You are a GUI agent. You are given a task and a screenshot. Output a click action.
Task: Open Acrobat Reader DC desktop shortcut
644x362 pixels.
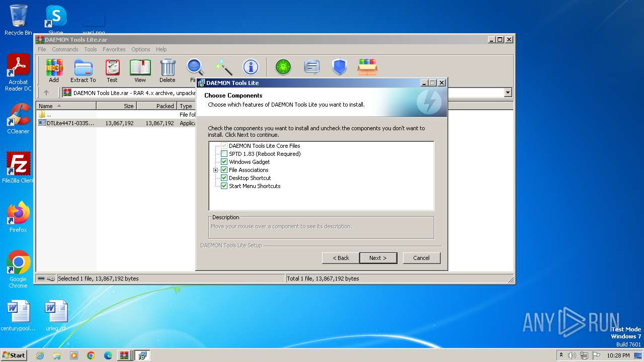click(18, 73)
